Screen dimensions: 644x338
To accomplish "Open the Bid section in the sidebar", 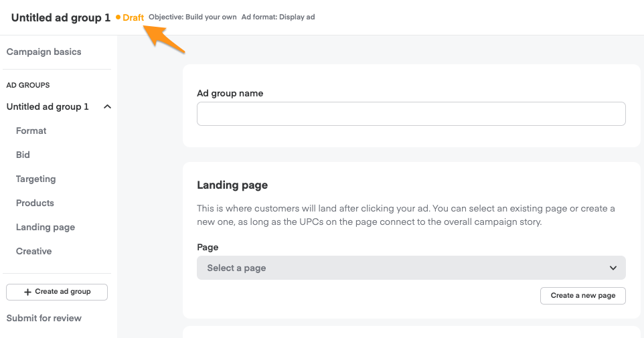I will [23, 155].
